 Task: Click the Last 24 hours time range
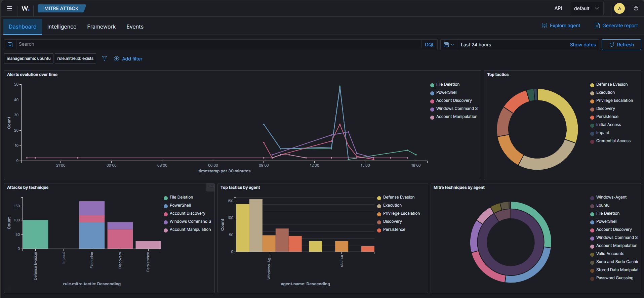point(476,45)
